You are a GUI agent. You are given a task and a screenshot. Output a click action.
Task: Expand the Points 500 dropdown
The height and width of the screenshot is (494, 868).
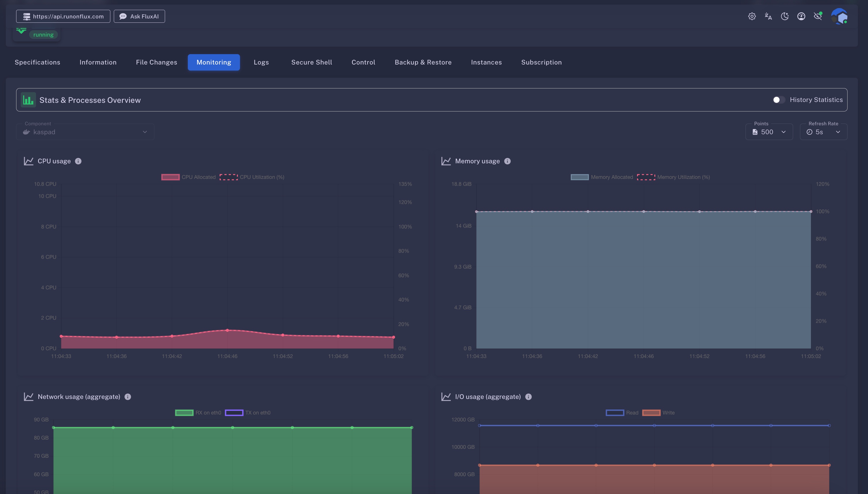(769, 132)
